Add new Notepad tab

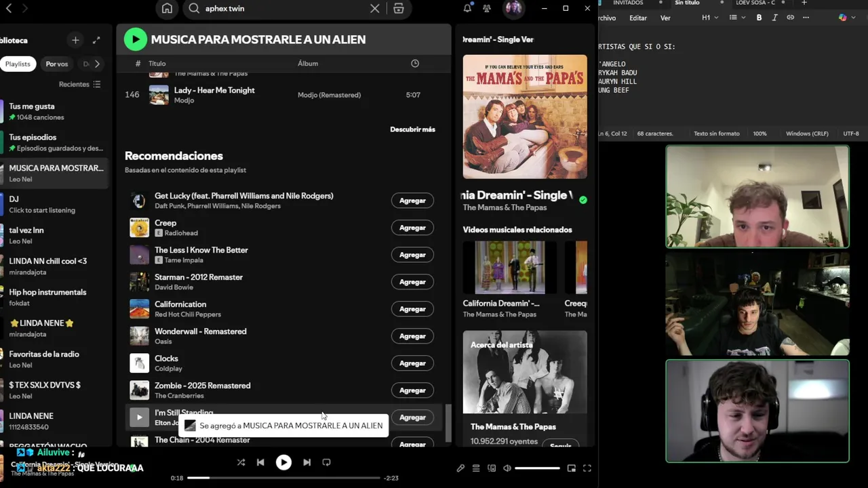[804, 3]
